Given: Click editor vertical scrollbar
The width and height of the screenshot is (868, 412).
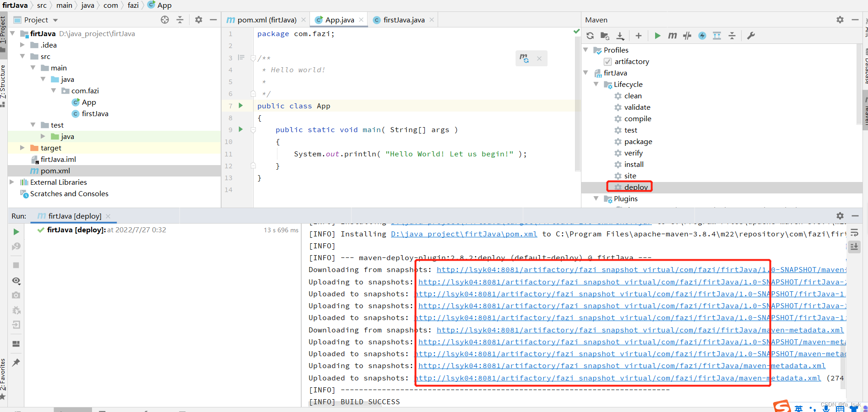Looking at the screenshot, I should coord(577,103).
